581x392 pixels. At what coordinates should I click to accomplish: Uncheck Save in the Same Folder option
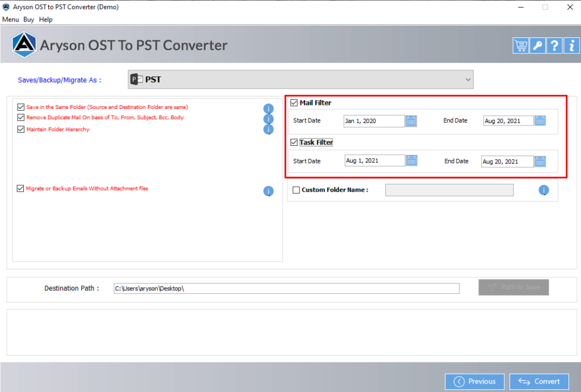tap(21, 107)
